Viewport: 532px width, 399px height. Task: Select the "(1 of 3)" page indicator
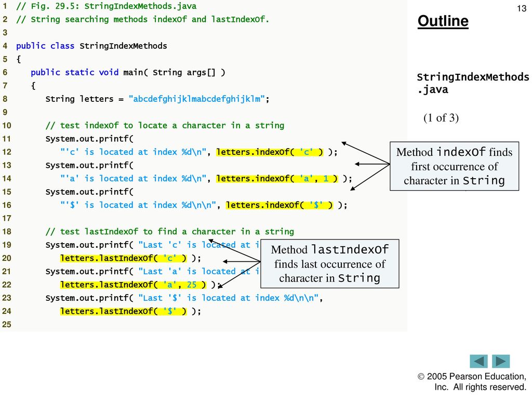coord(441,118)
